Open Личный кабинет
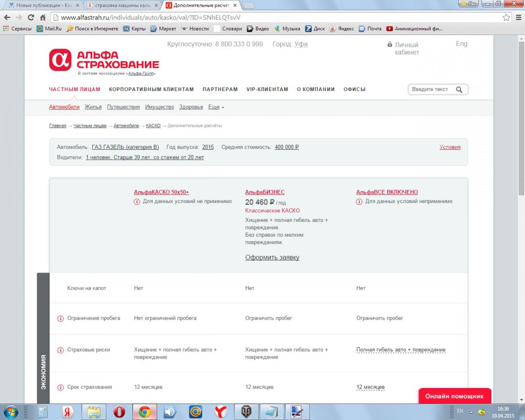525x420 pixels. (403, 49)
